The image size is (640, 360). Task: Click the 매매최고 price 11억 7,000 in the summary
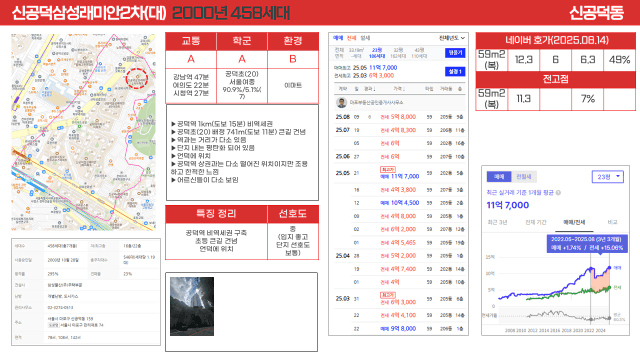383,68
